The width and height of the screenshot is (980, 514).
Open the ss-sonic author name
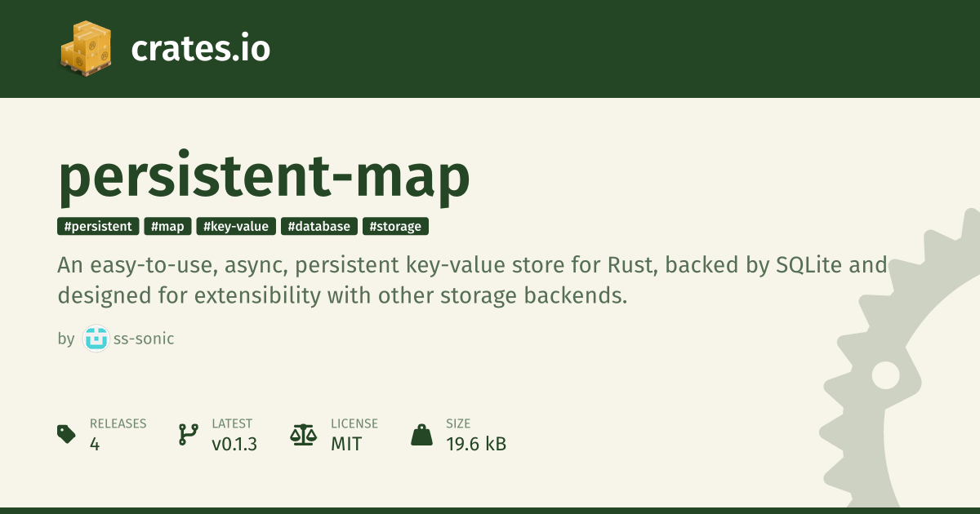pos(144,339)
